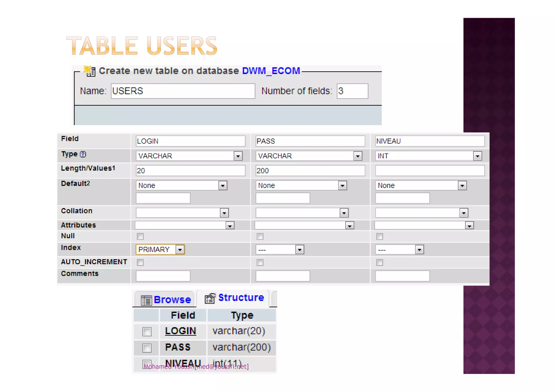
Task: Click the DWM_ECOM database link
Action: pyautogui.click(x=271, y=71)
